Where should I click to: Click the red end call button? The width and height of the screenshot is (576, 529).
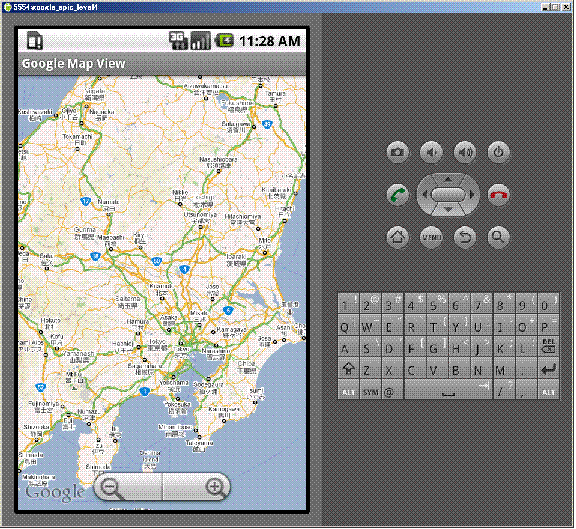coord(498,195)
